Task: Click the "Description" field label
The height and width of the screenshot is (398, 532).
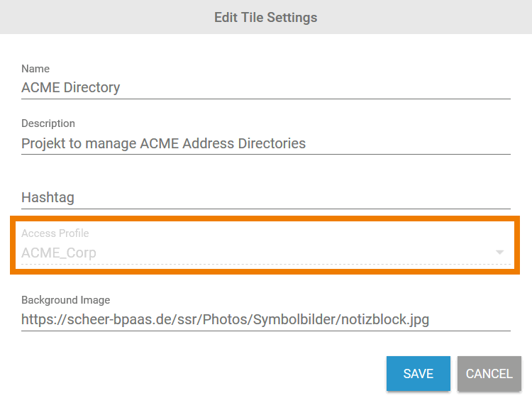Action: click(48, 123)
